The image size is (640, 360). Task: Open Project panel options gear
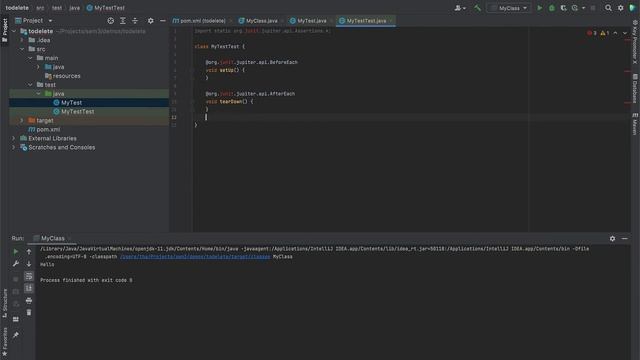[151, 20]
